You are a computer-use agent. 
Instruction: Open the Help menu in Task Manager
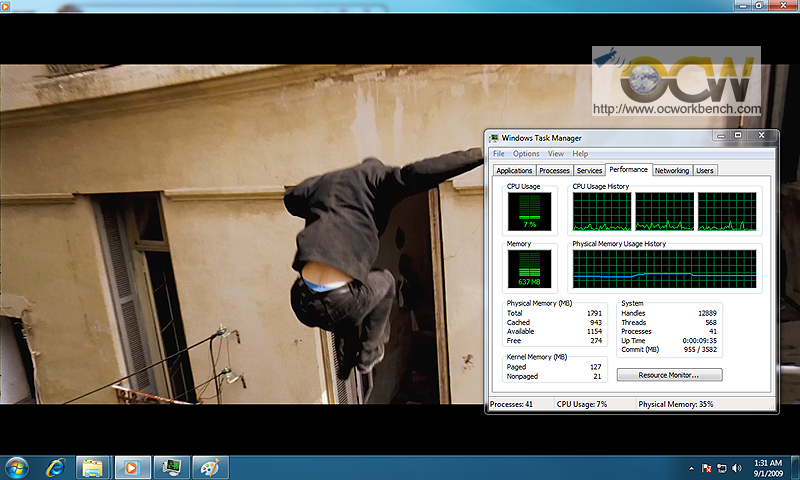click(x=580, y=154)
